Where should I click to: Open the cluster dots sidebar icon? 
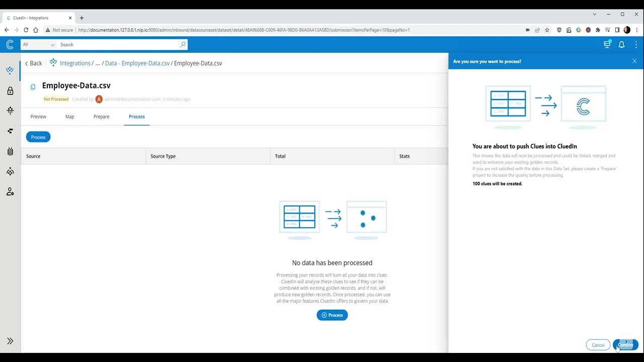pos(10,171)
